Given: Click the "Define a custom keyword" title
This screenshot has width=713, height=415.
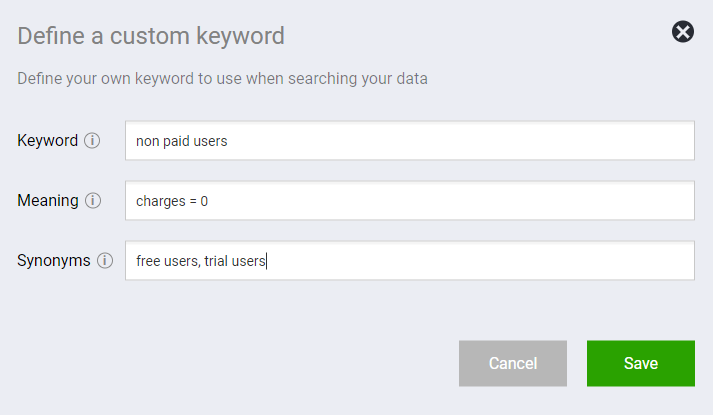Looking at the screenshot, I should (x=151, y=36).
